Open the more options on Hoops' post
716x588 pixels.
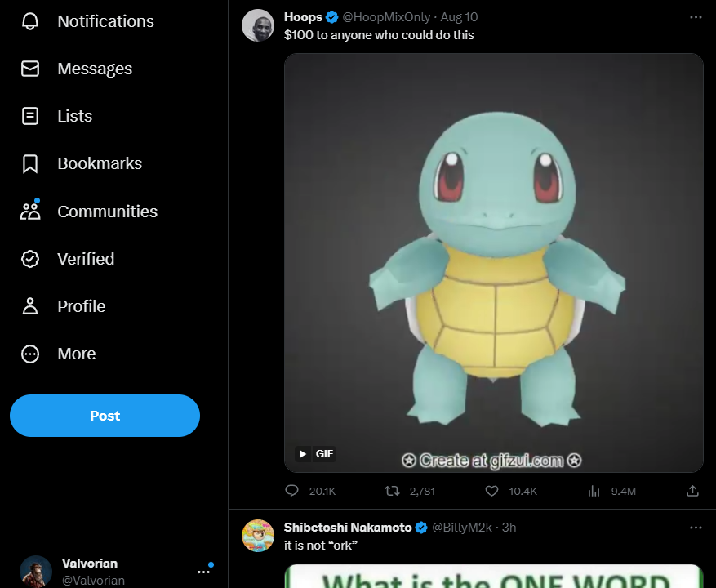tap(696, 17)
